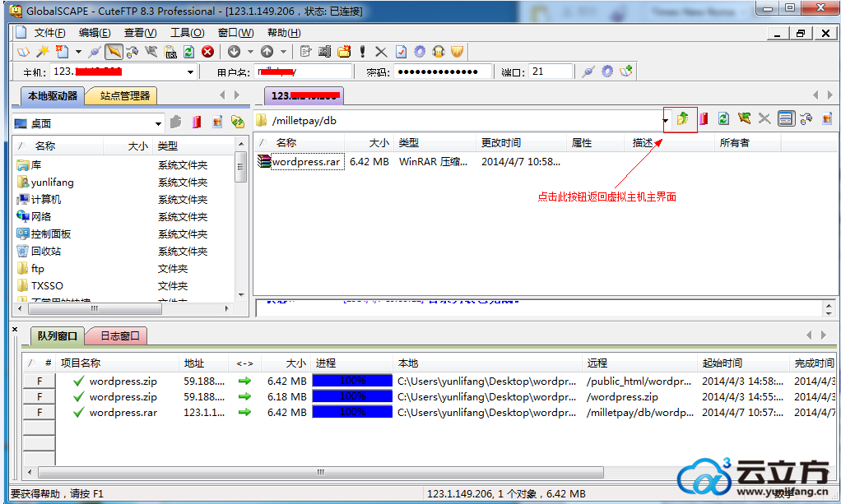Switch to the 本地驱动器 tab
841x504 pixels.
(53, 96)
